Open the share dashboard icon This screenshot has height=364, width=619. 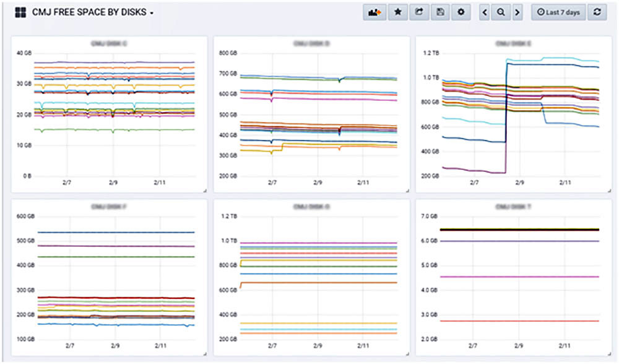[419, 12]
